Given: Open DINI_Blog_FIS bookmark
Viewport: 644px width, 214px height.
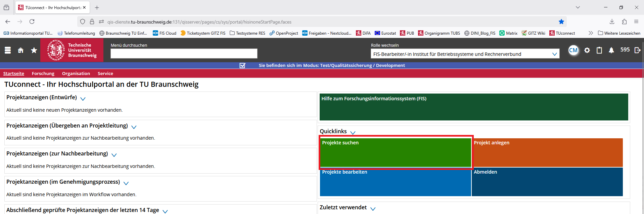Looking at the screenshot, I should click(480, 33).
